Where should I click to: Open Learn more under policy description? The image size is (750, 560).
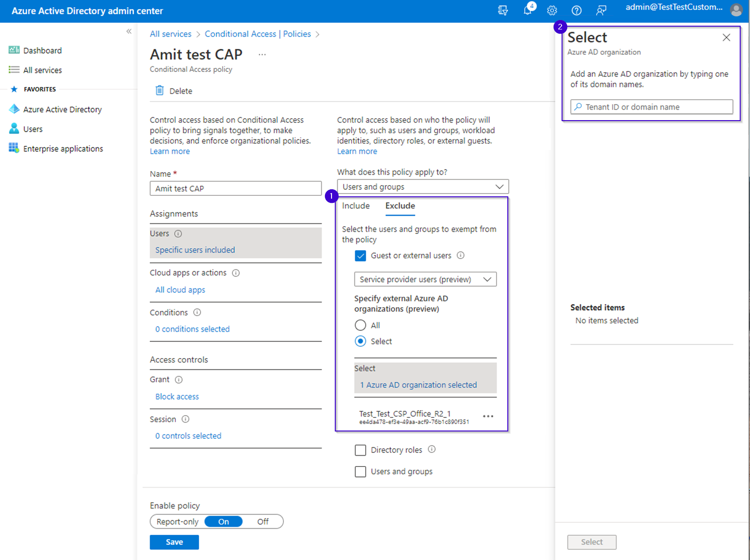[170, 151]
